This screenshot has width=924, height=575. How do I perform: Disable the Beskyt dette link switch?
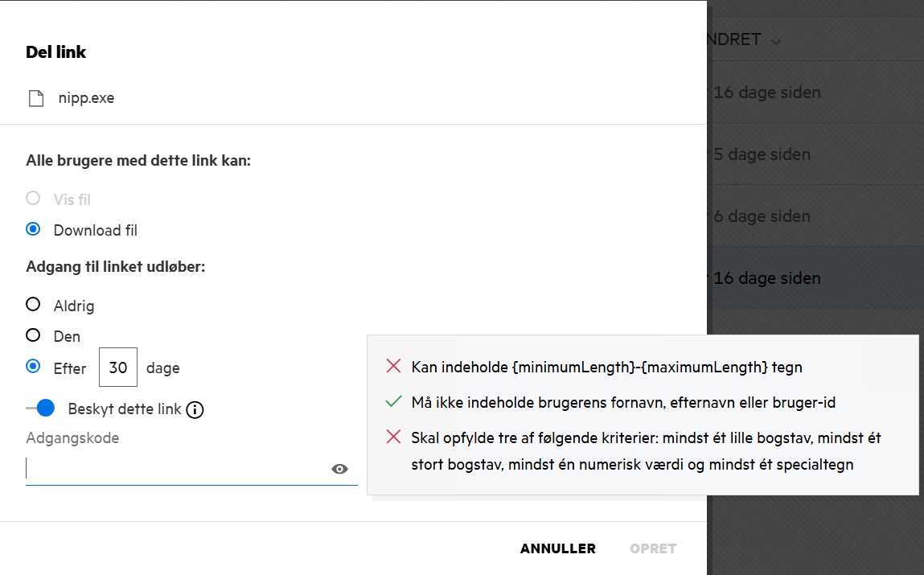(x=40, y=409)
